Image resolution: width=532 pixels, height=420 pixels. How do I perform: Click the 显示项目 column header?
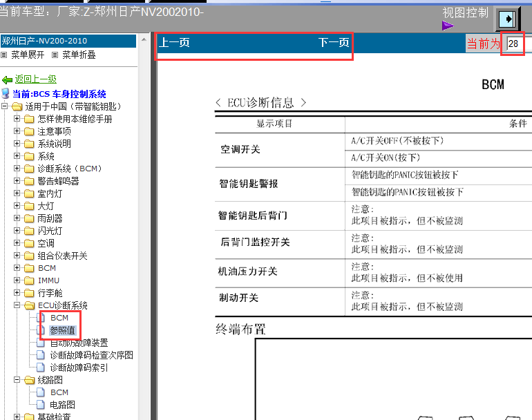274,124
